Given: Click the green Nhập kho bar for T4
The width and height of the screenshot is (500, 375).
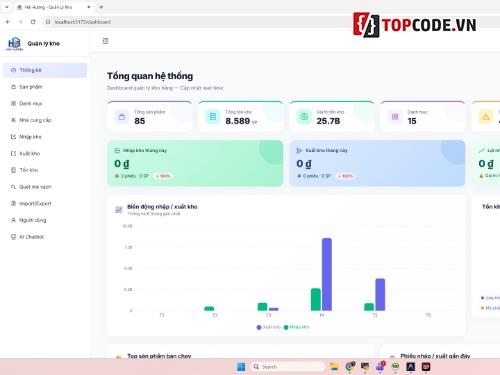Looking at the screenshot, I should 316,299.
